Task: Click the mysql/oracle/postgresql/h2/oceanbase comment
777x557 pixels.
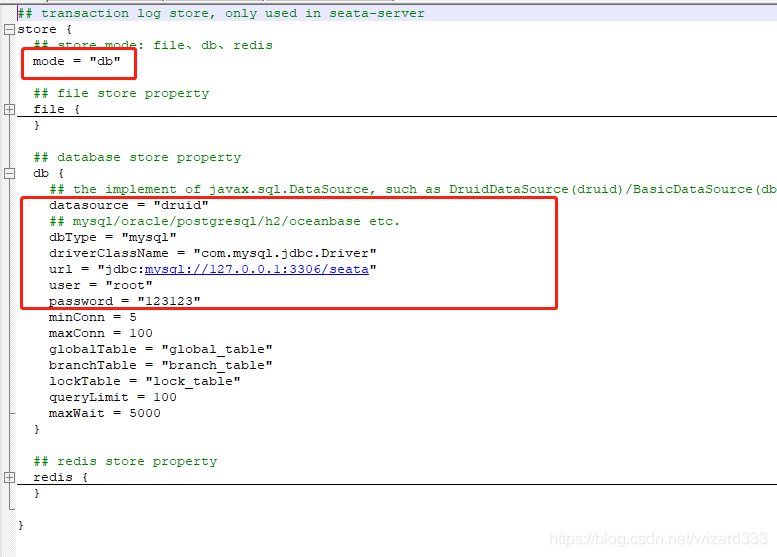Action: [x=224, y=221]
